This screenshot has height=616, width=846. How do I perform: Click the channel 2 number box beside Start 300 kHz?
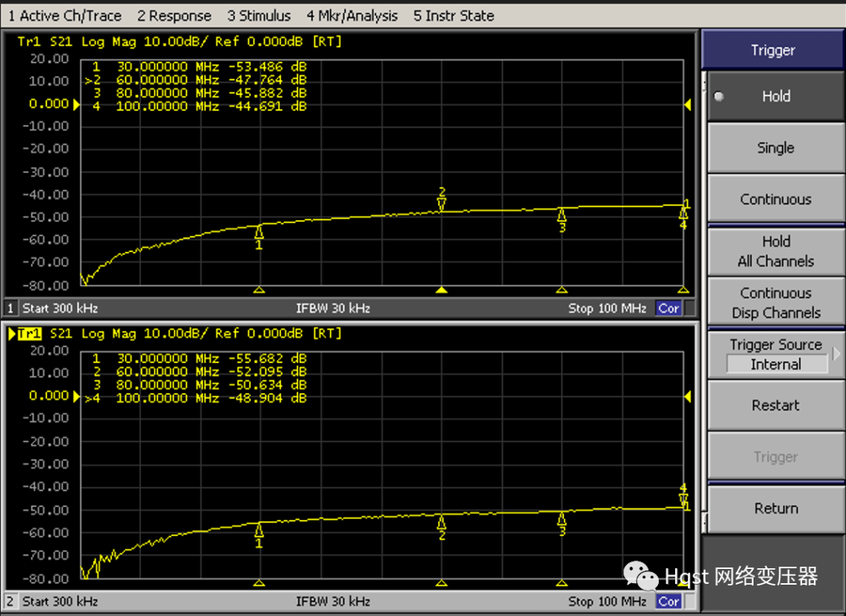click(x=11, y=601)
